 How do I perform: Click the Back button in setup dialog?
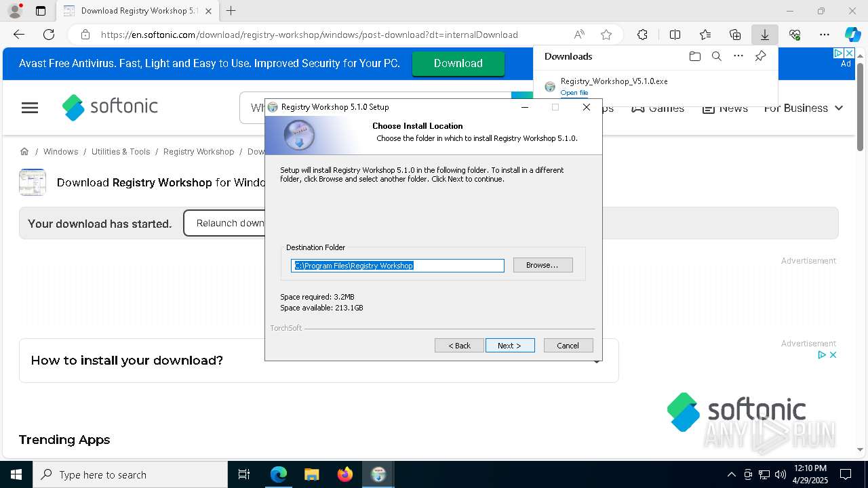pos(459,346)
